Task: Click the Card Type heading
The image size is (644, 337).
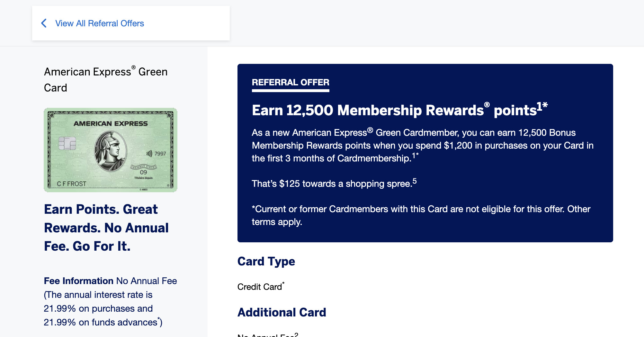Action: tap(266, 262)
